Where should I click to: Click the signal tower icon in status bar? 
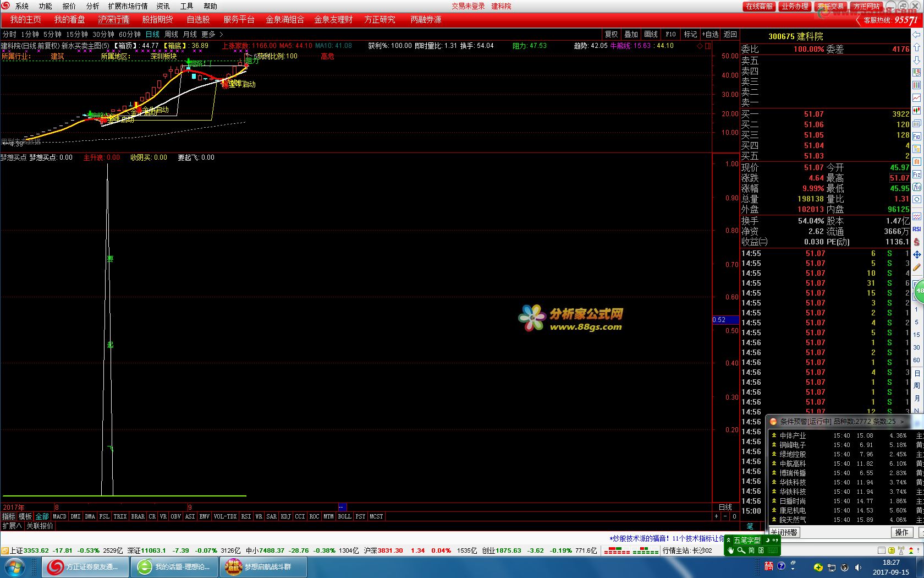click(900, 550)
